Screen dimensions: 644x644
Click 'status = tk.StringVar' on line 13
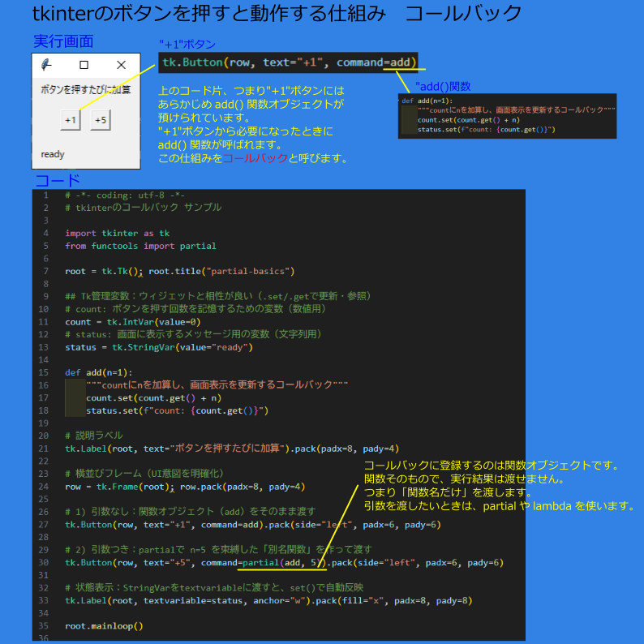click(x=120, y=347)
